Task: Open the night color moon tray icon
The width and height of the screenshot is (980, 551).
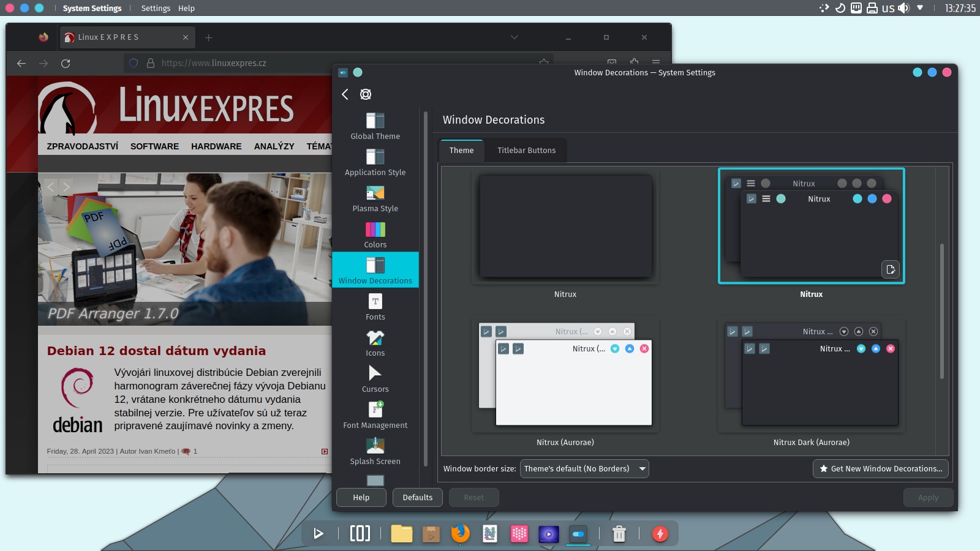Action: [840, 8]
